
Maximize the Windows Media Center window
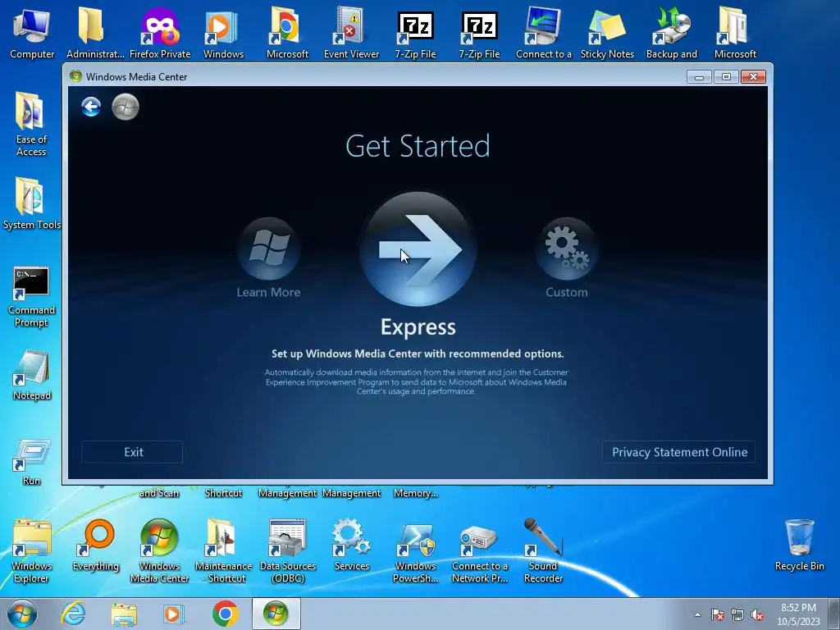pos(726,76)
